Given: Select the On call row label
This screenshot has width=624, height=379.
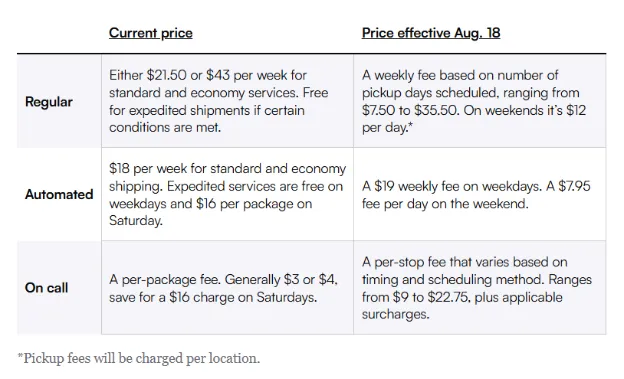Looking at the screenshot, I should click(46, 288).
